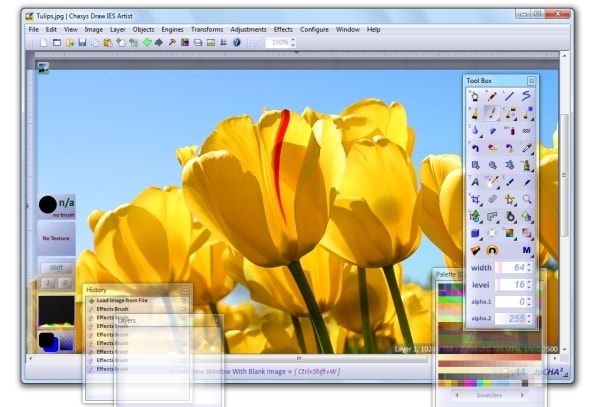
Task: Select the Text tool with letter A
Action: (x=475, y=182)
